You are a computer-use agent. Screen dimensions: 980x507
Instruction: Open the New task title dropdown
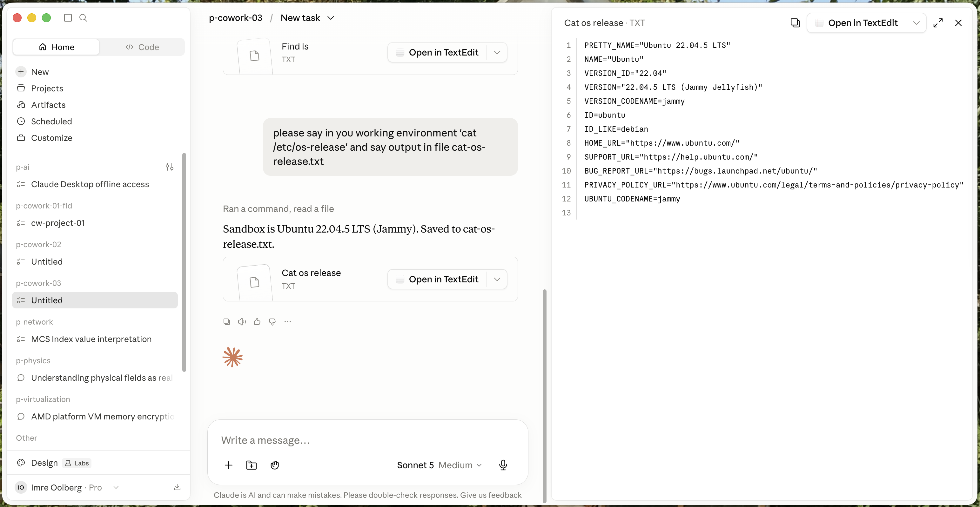tap(307, 18)
